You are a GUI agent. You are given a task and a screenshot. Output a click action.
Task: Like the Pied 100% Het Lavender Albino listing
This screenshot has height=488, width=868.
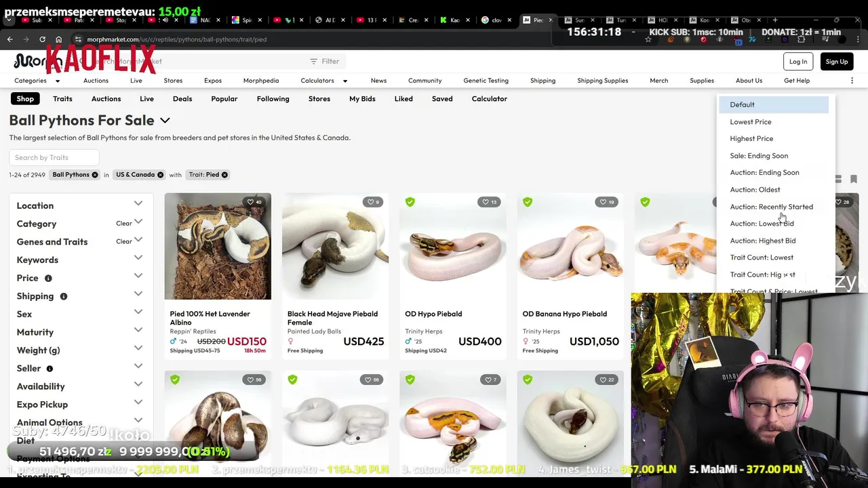250,202
